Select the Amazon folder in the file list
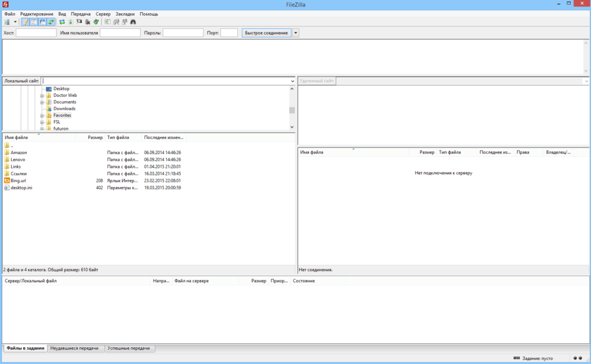 pos(16,153)
